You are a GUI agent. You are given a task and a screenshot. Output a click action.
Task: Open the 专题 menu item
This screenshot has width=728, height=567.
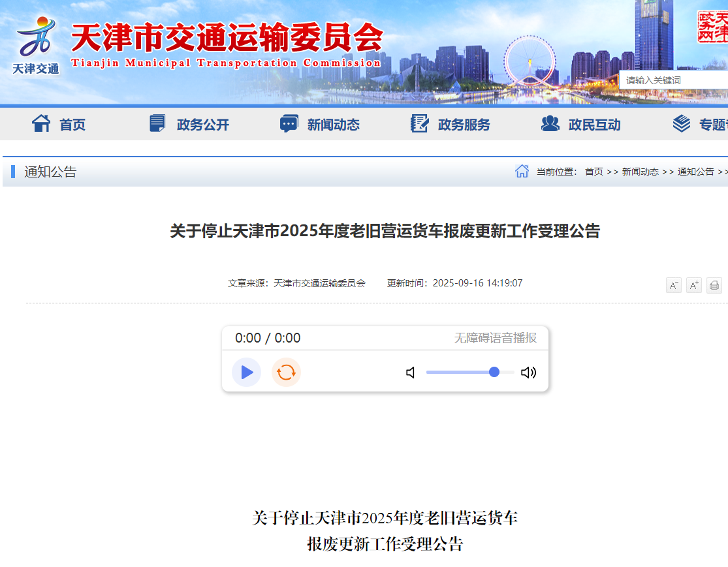tap(712, 125)
